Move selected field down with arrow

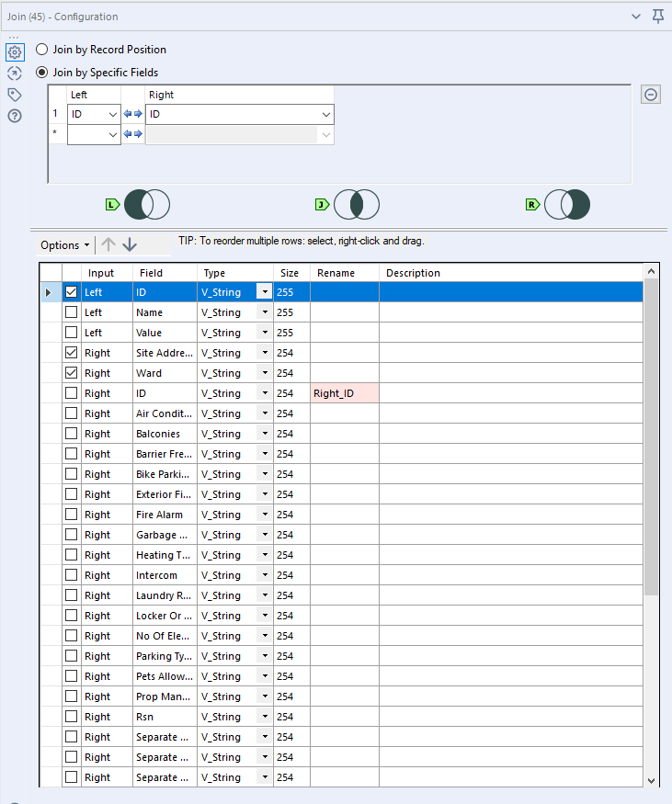click(x=130, y=244)
